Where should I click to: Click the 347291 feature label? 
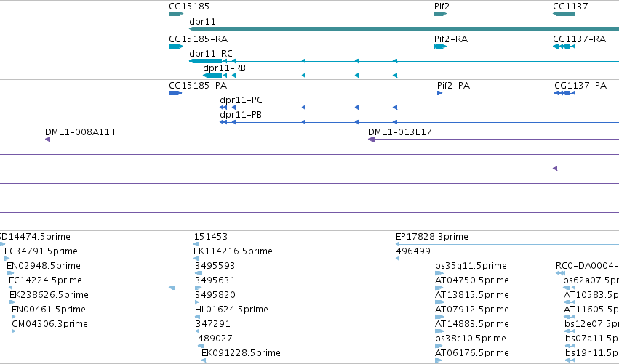tap(213, 324)
